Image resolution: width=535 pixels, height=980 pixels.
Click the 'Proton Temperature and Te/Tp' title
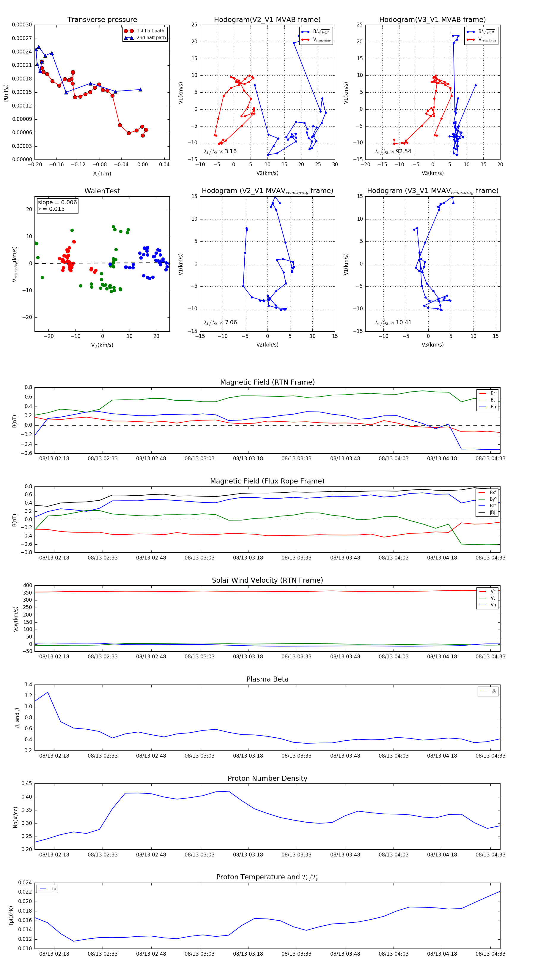point(267,877)
